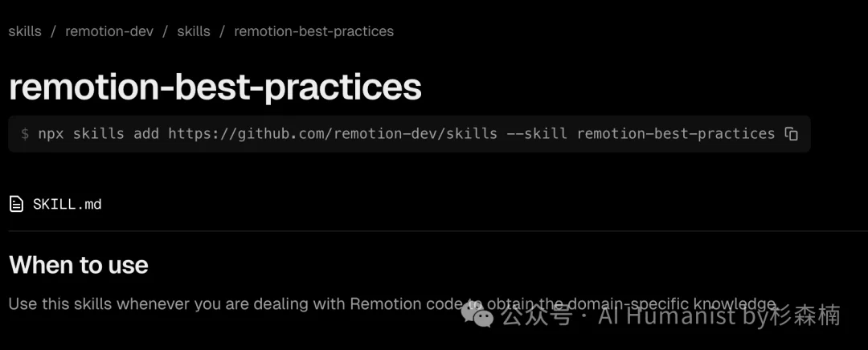Go to the first skills breadcrumb

pos(25,32)
